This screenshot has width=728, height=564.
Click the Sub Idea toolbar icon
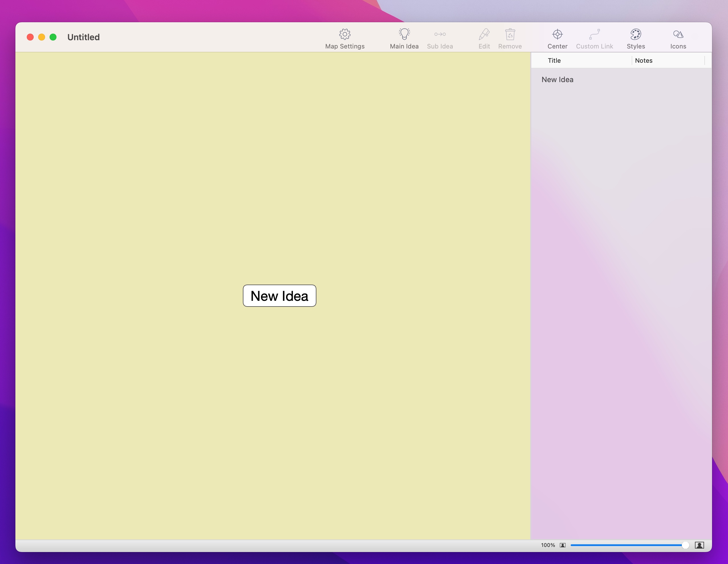(440, 34)
